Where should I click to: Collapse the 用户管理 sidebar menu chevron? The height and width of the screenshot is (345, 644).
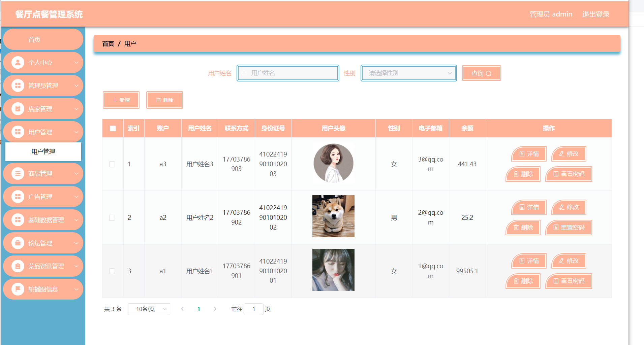coord(76,132)
